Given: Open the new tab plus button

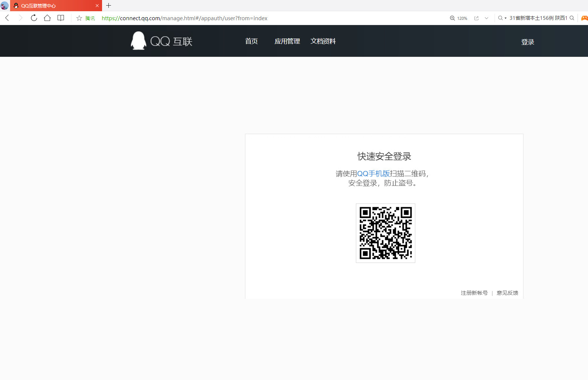Looking at the screenshot, I should (x=109, y=6).
